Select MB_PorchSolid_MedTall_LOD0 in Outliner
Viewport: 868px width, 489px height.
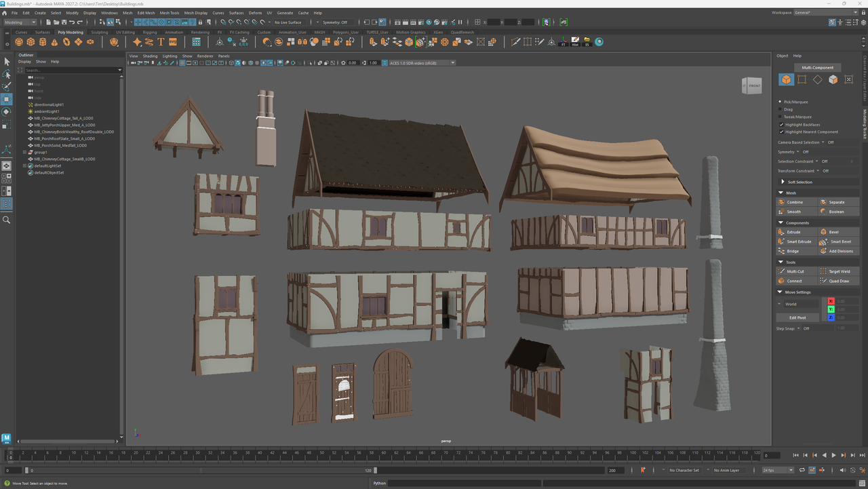click(60, 145)
